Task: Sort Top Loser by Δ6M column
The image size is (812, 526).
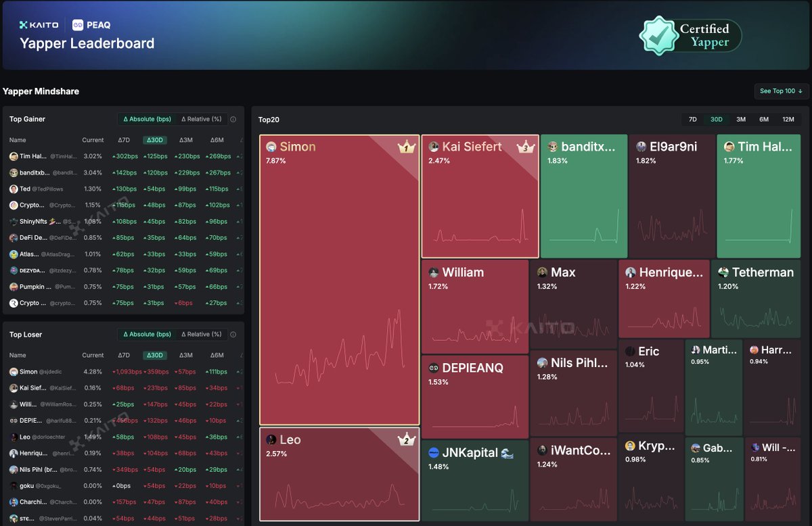Action: [217, 355]
